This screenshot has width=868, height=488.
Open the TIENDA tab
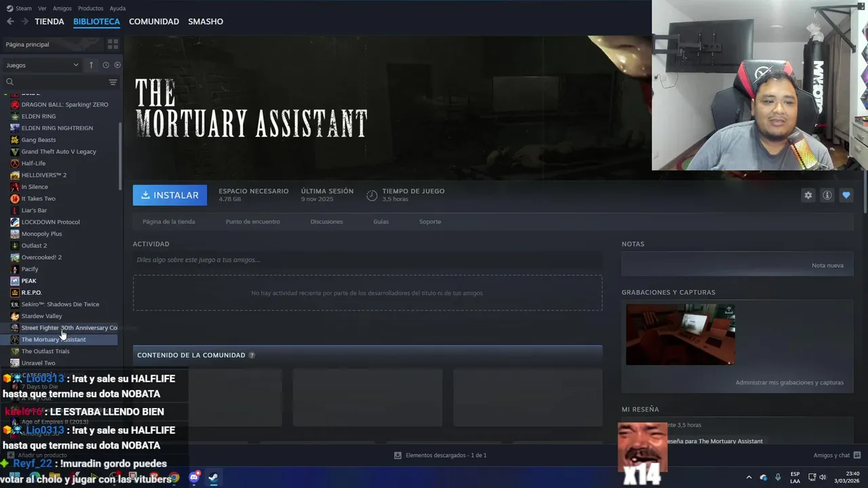click(x=50, y=22)
